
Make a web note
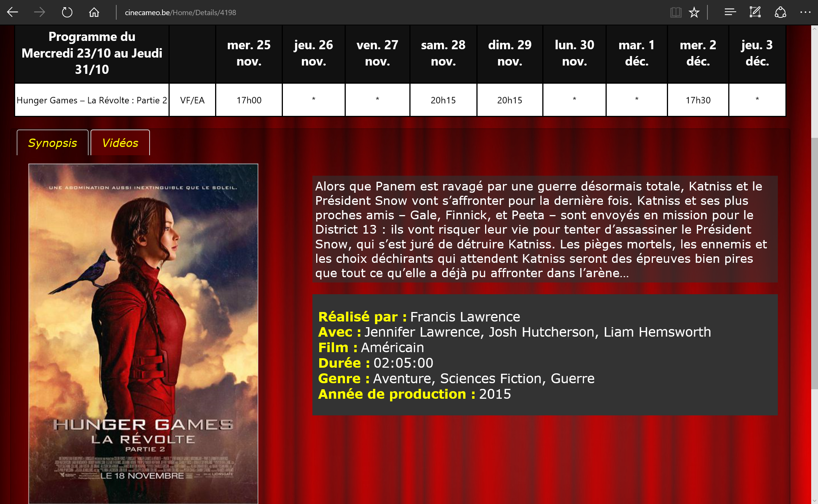755,12
